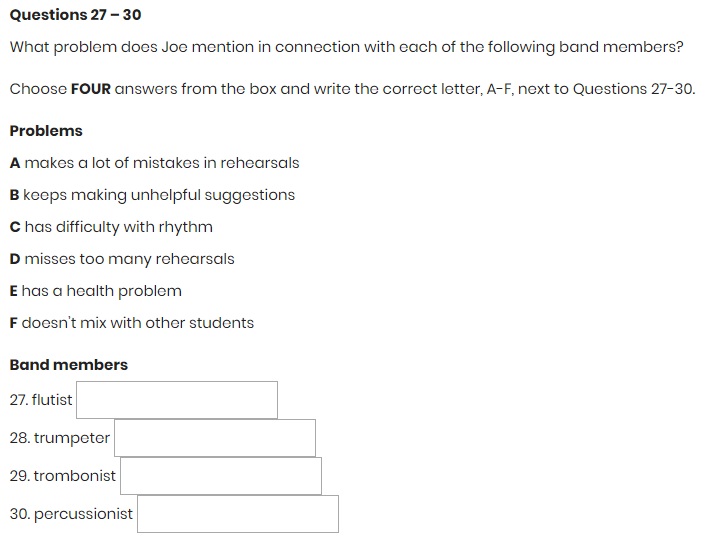Click the trumpeter answer input box
714x543 pixels.
(x=215, y=438)
